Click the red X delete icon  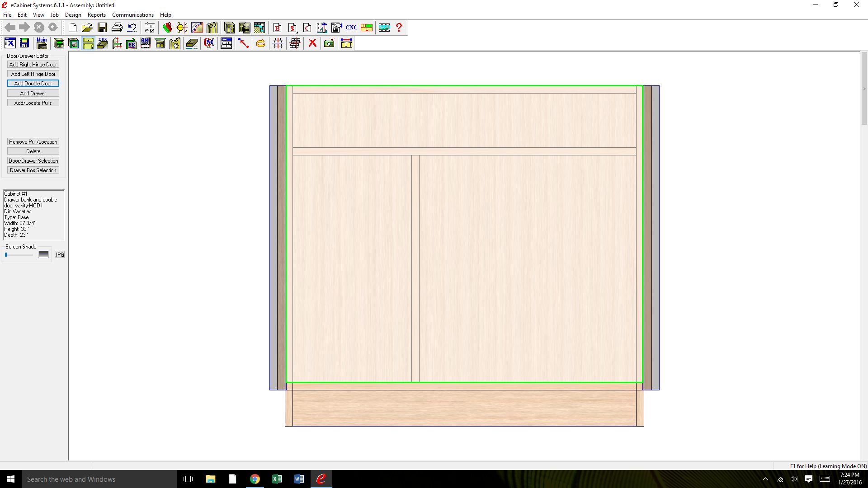tap(312, 43)
